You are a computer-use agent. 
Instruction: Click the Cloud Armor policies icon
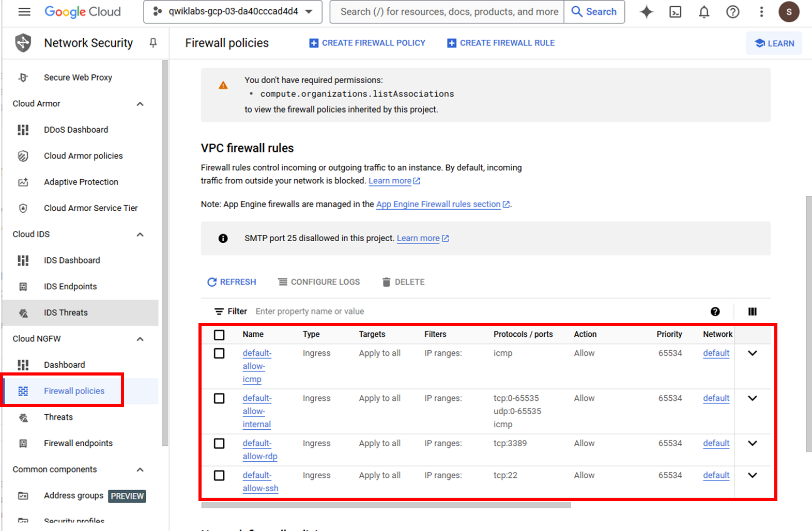(23, 156)
